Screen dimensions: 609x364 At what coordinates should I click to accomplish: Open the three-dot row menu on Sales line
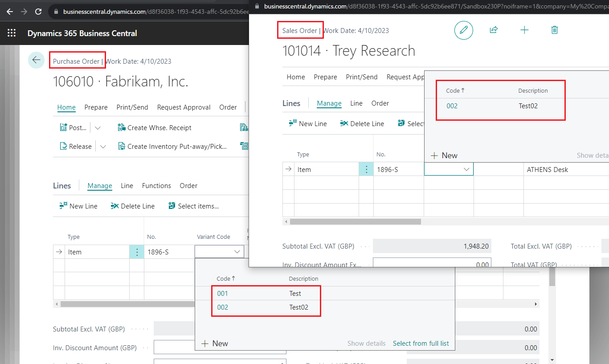pos(366,170)
